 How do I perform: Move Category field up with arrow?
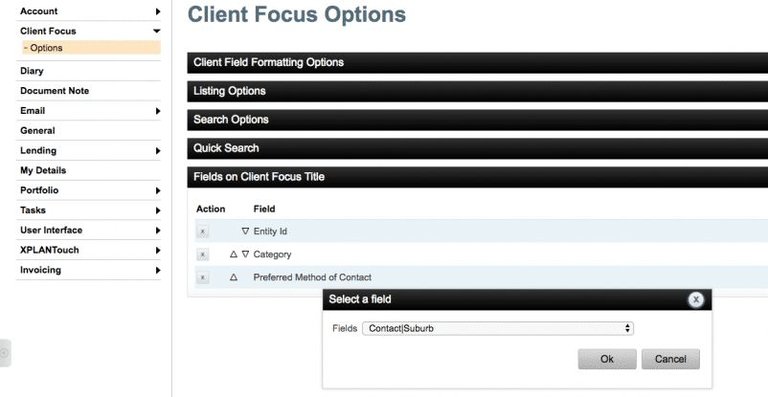coord(234,254)
